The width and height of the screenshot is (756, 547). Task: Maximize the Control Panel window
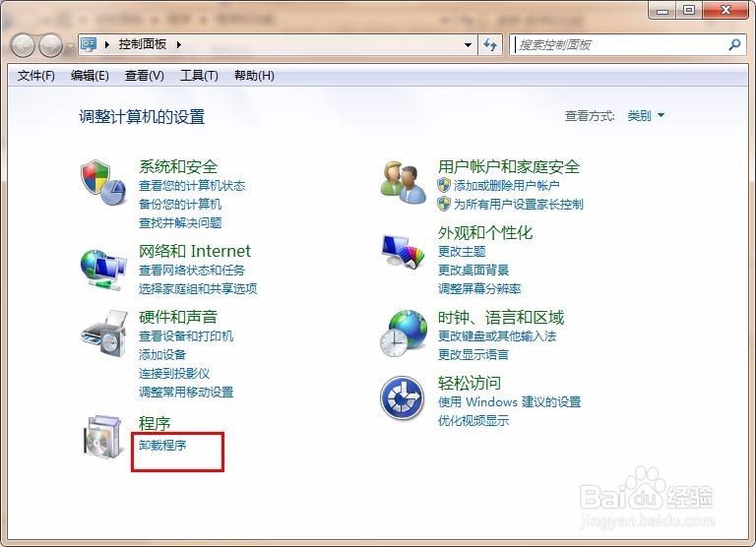[689, 10]
